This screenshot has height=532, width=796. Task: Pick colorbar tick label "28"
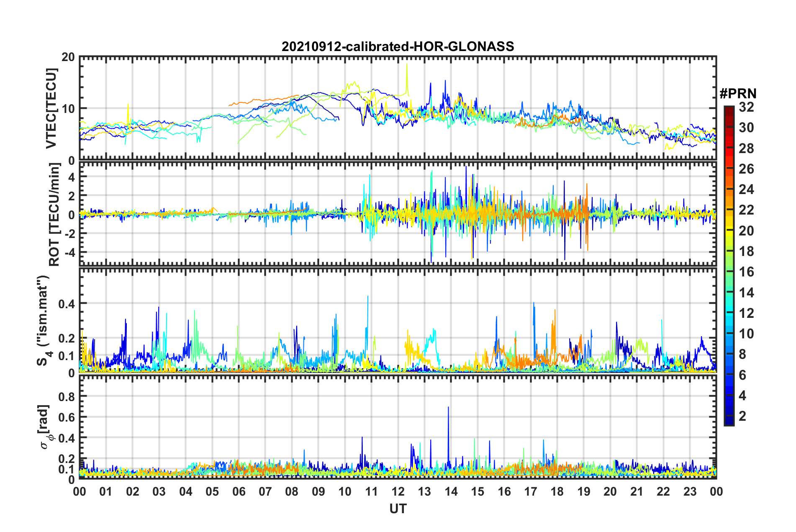[x=746, y=148]
